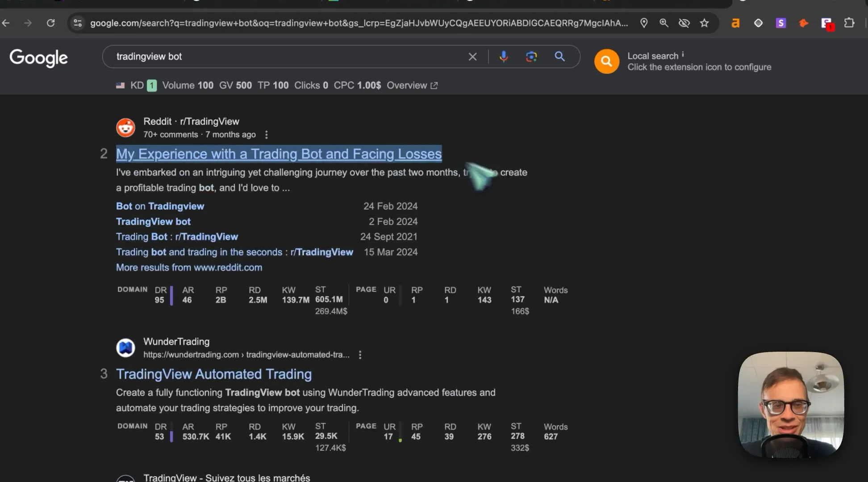Go back with the browser back arrow
This screenshot has width=868, height=482.
pos(6,23)
